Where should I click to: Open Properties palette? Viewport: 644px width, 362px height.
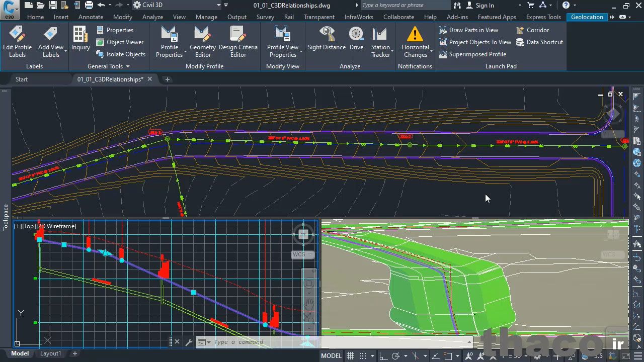coord(115,30)
